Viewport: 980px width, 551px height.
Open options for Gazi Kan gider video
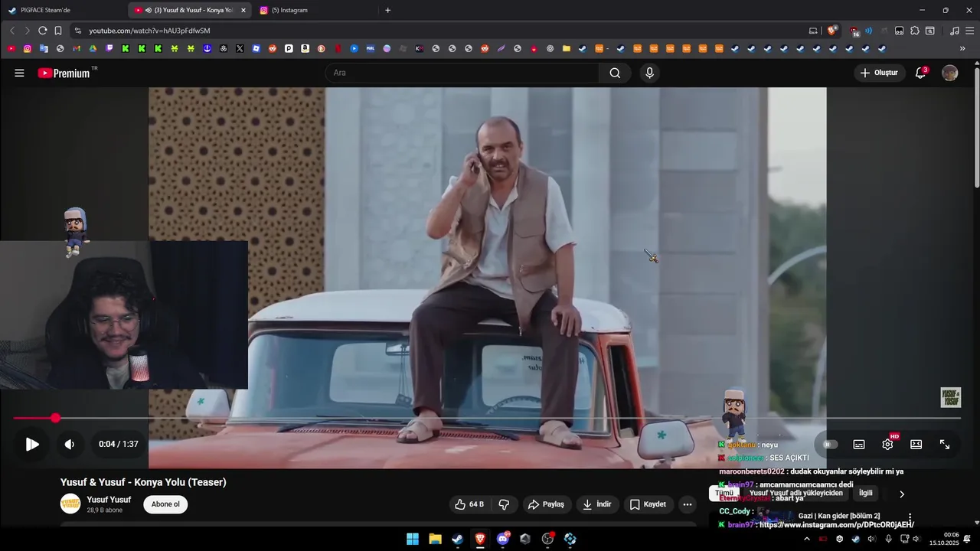point(910,517)
